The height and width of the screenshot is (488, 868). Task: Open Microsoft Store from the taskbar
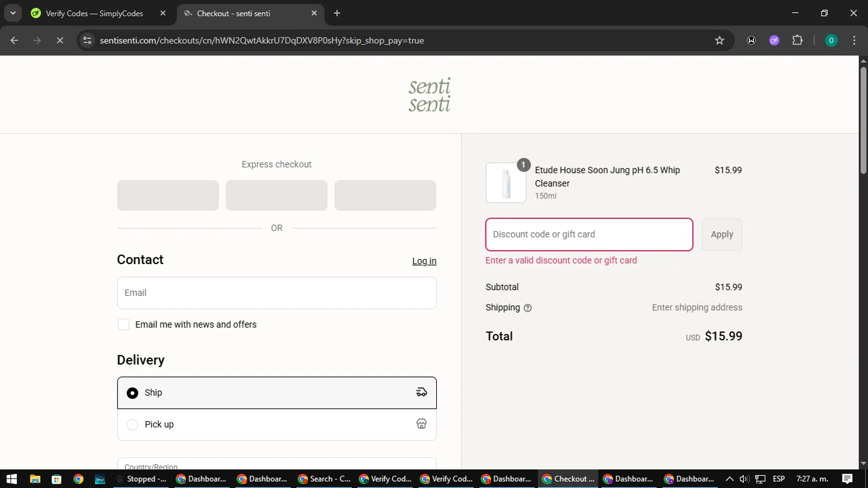(x=56, y=479)
